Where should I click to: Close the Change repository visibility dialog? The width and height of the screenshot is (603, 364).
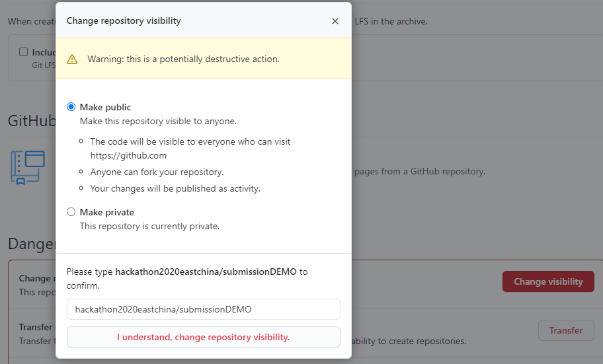[x=335, y=21]
